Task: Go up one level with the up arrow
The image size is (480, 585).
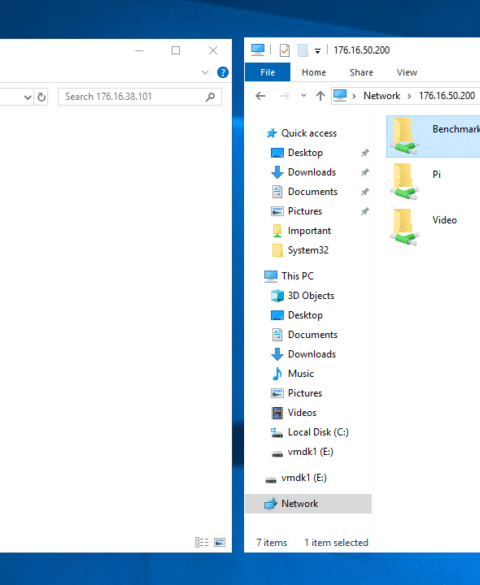Action: 320,96
